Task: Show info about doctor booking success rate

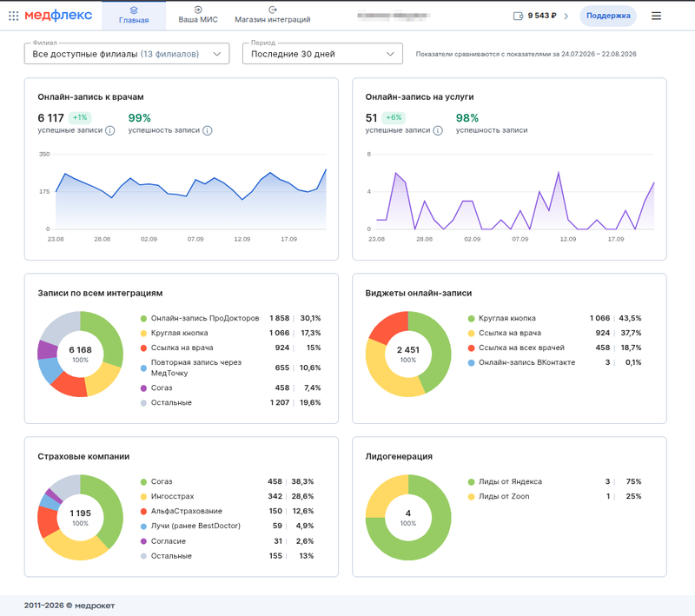Action: tap(208, 130)
